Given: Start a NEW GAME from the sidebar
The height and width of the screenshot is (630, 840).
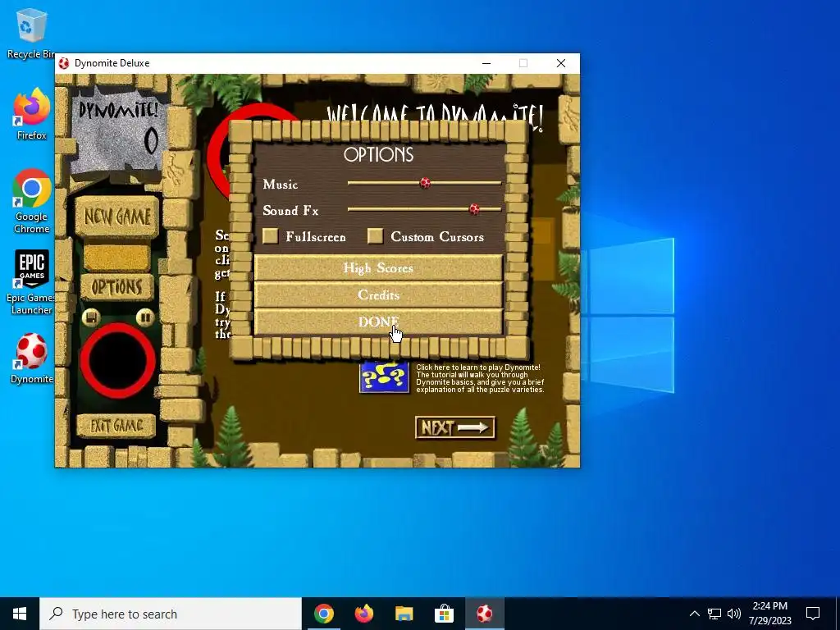Looking at the screenshot, I should [x=117, y=217].
